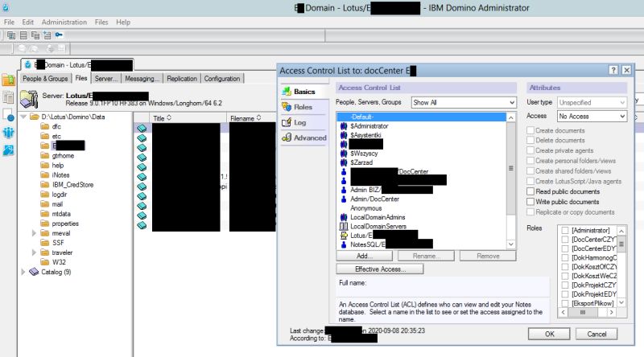Click down arrow of roles list scrollbar
This screenshot has width=644, height=357.
621,303
